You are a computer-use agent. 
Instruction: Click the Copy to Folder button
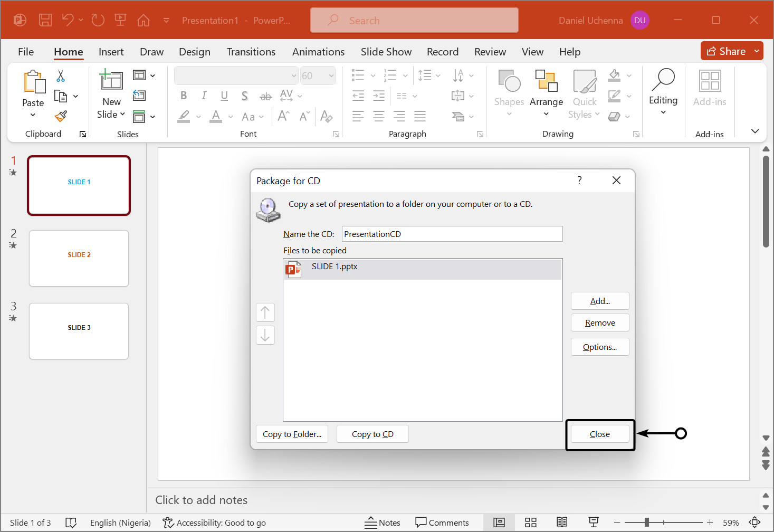tap(292, 433)
